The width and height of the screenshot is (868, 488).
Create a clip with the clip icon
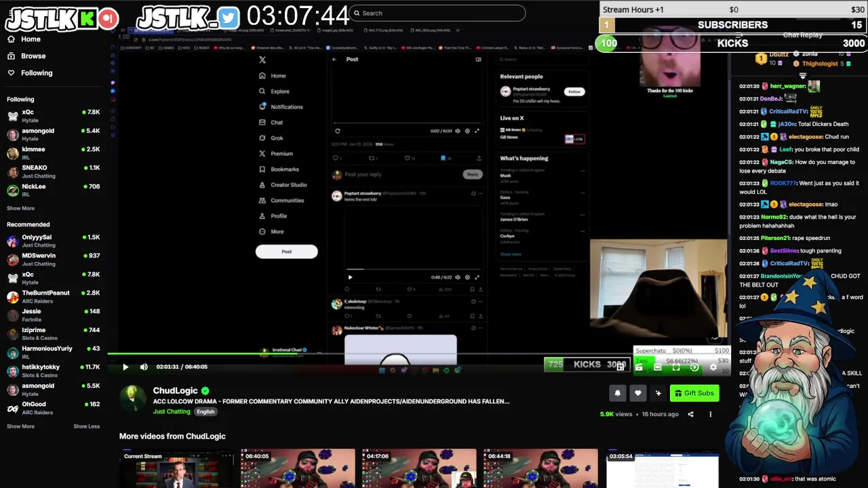click(639, 367)
